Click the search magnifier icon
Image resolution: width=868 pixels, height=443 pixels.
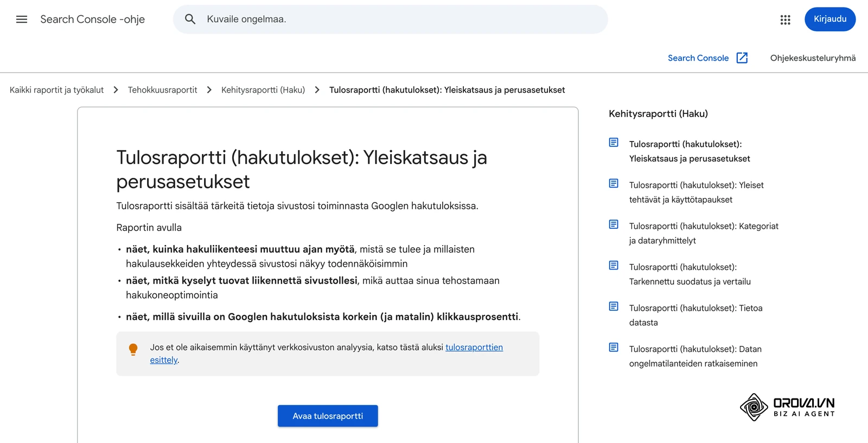coord(190,20)
